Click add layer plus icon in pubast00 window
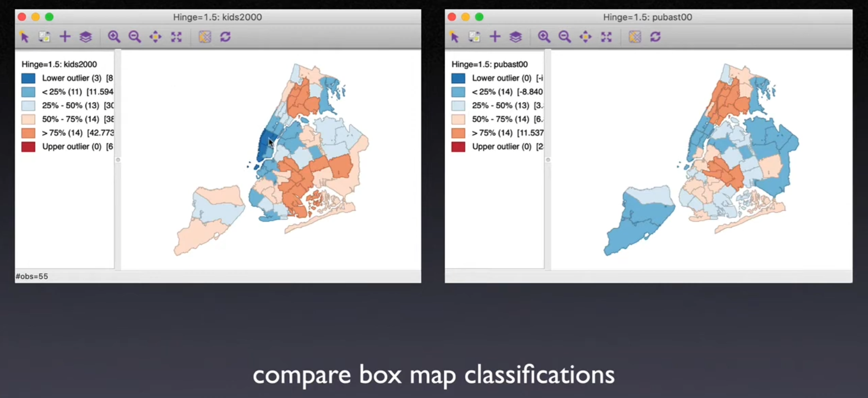Image resolution: width=868 pixels, height=398 pixels. tap(495, 37)
